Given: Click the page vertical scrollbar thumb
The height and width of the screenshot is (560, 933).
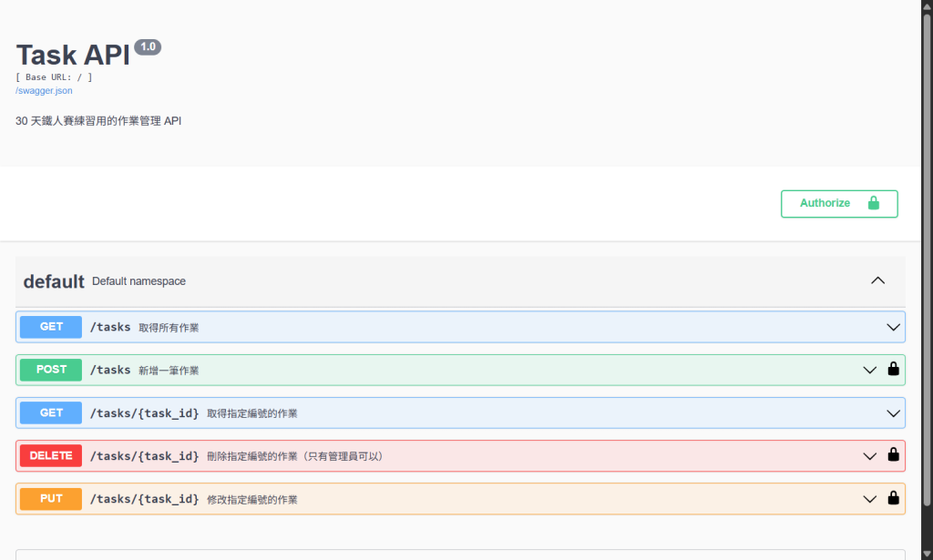Looking at the screenshot, I should pos(927,260).
